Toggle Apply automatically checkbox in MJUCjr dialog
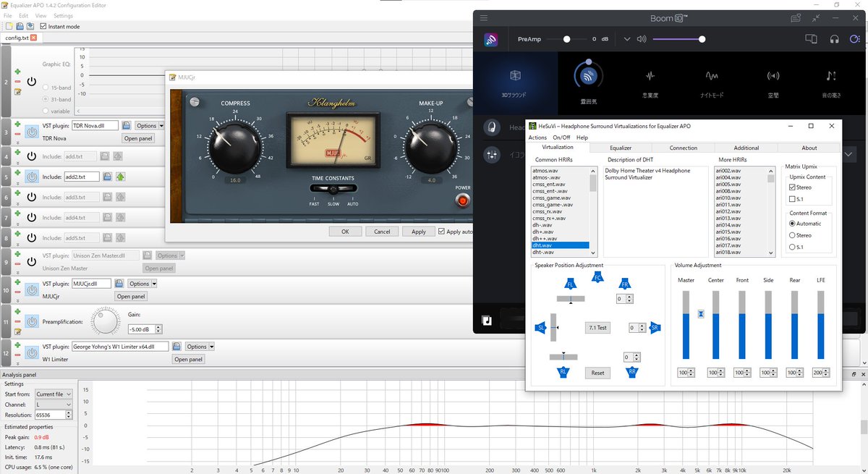Viewport: 868px width, 474px height. (442, 232)
